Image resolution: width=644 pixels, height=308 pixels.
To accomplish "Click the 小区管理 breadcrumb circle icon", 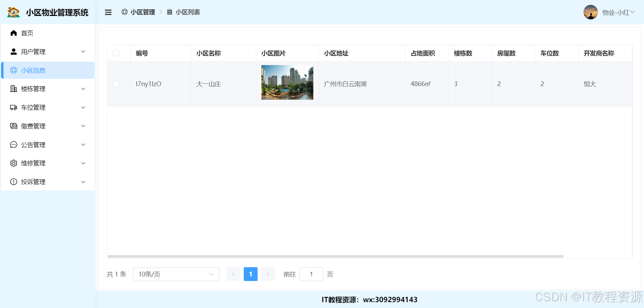I will tap(125, 12).
